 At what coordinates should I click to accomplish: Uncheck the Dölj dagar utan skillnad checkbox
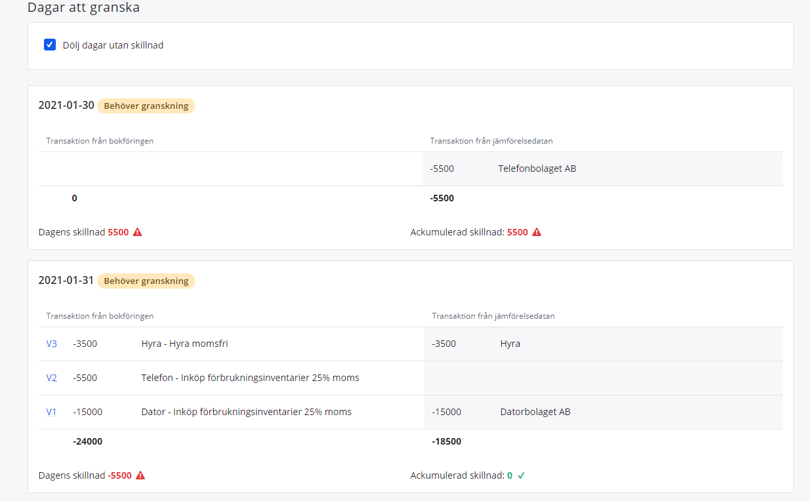coord(50,45)
